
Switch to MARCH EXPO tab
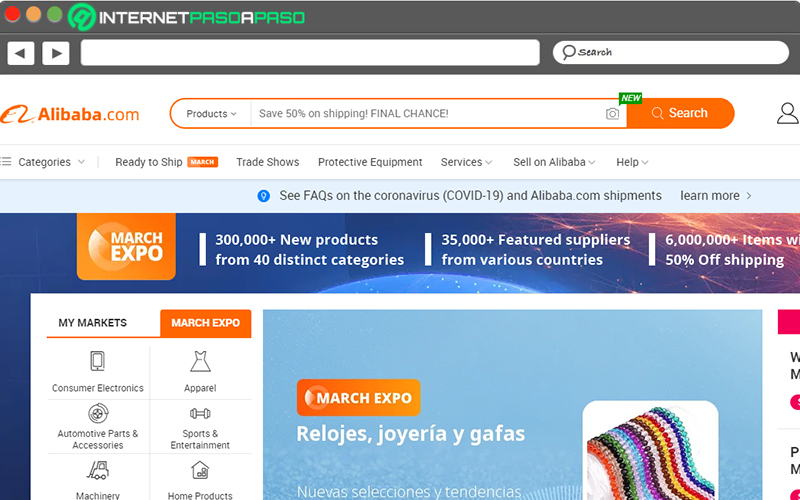[206, 323]
